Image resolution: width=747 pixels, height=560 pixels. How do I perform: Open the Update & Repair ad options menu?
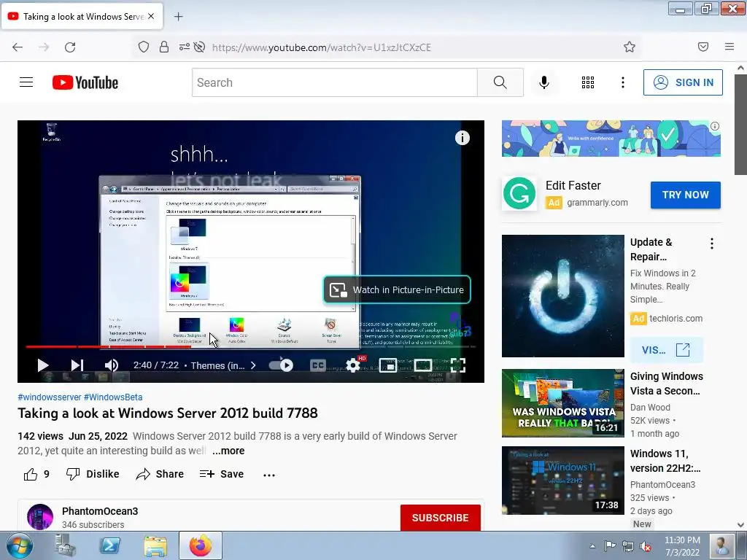[712, 244]
